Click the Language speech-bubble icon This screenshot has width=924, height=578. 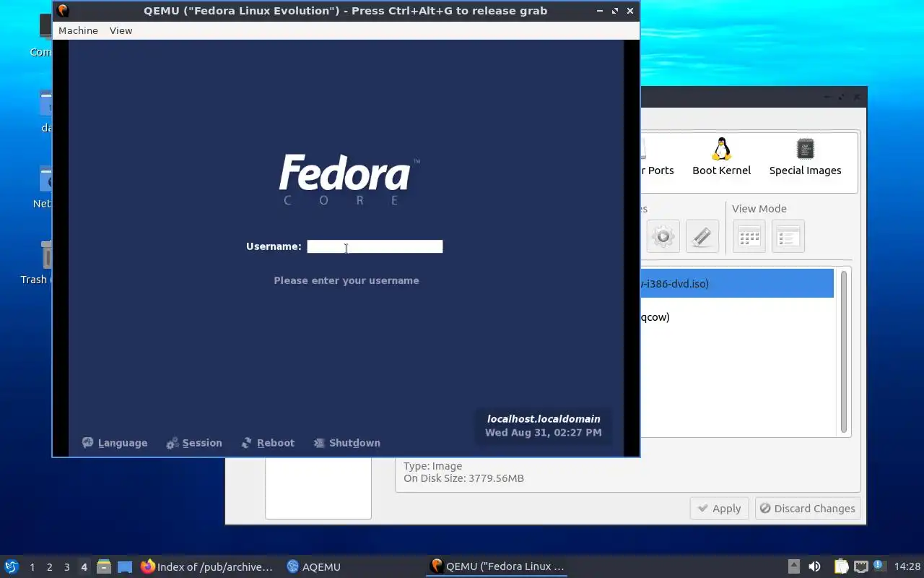pyautogui.click(x=88, y=443)
